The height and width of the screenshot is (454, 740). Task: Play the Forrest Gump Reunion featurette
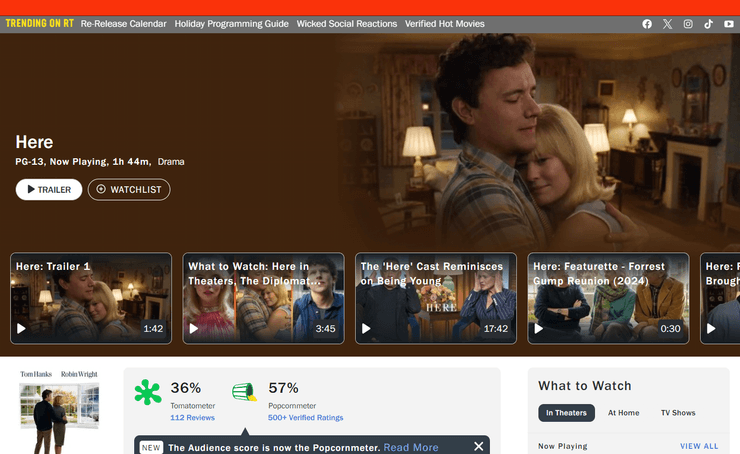[x=608, y=298]
